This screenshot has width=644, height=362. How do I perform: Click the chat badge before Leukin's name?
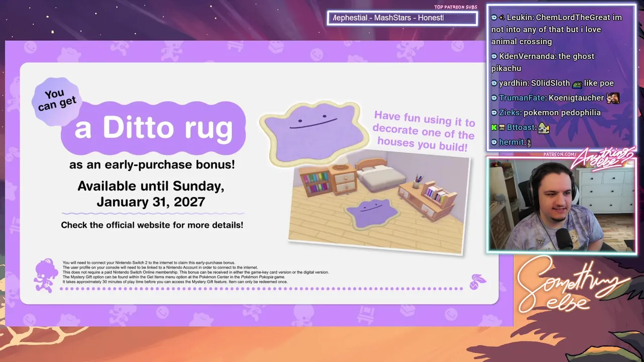(494, 18)
